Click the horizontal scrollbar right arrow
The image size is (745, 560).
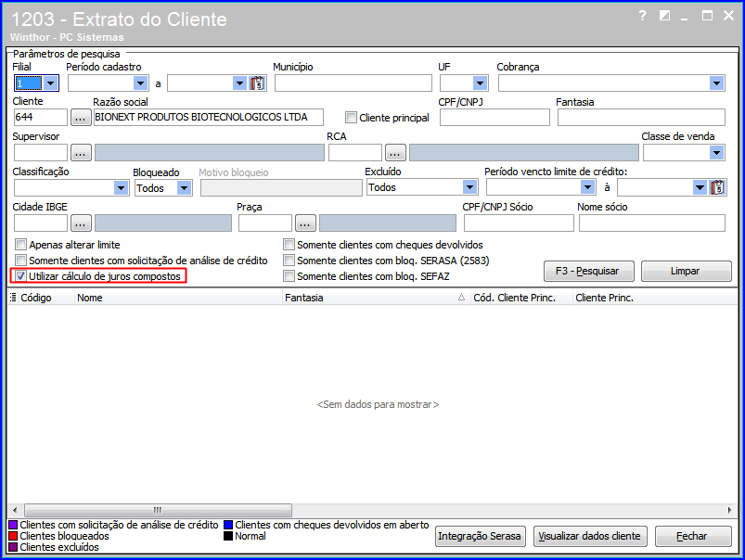(x=730, y=510)
